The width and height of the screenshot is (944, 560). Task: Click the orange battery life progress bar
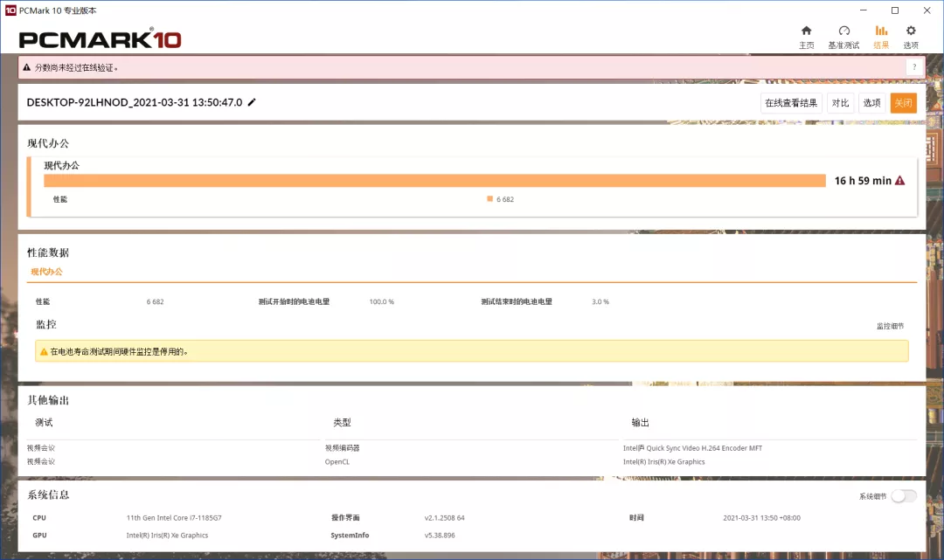click(x=434, y=181)
